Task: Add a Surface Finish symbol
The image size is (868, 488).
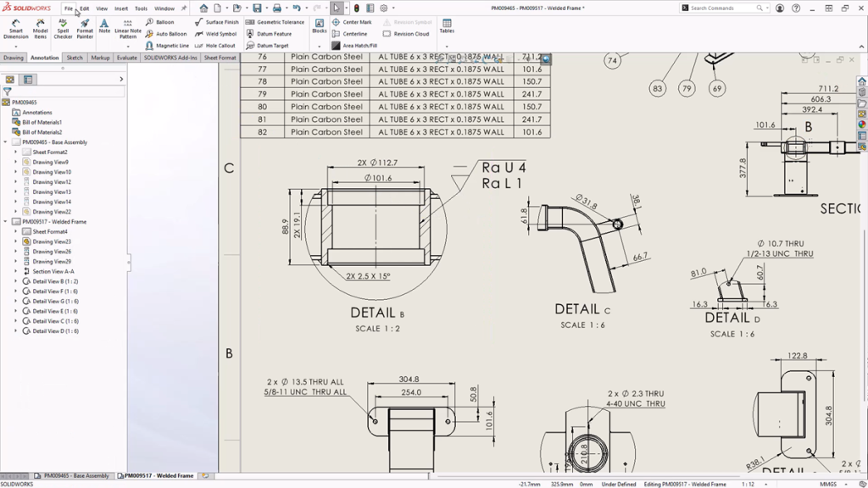Action: (x=216, y=22)
